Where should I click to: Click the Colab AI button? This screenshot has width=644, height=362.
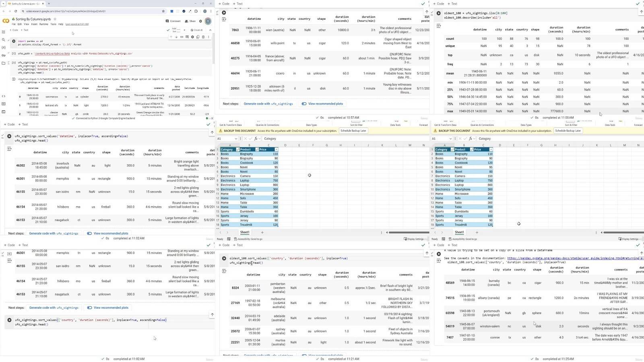pyautogui.click(x=197, y=30)
